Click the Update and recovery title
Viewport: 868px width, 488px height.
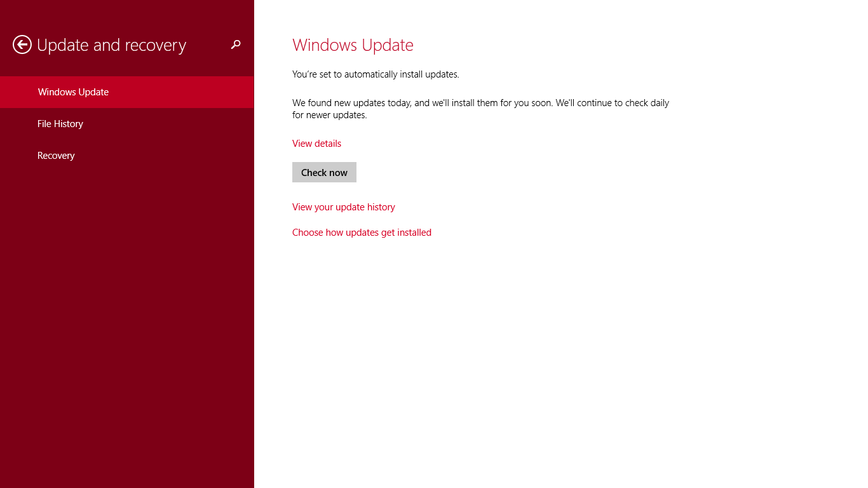coord(111,45)
